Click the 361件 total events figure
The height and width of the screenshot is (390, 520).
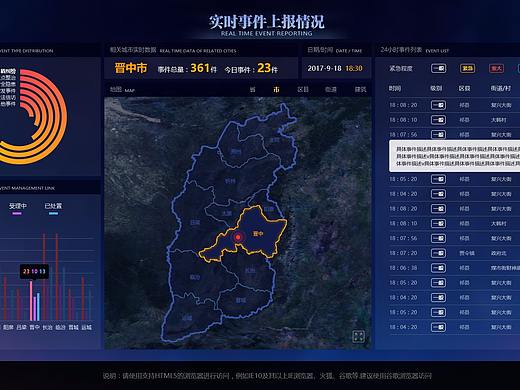203,68
